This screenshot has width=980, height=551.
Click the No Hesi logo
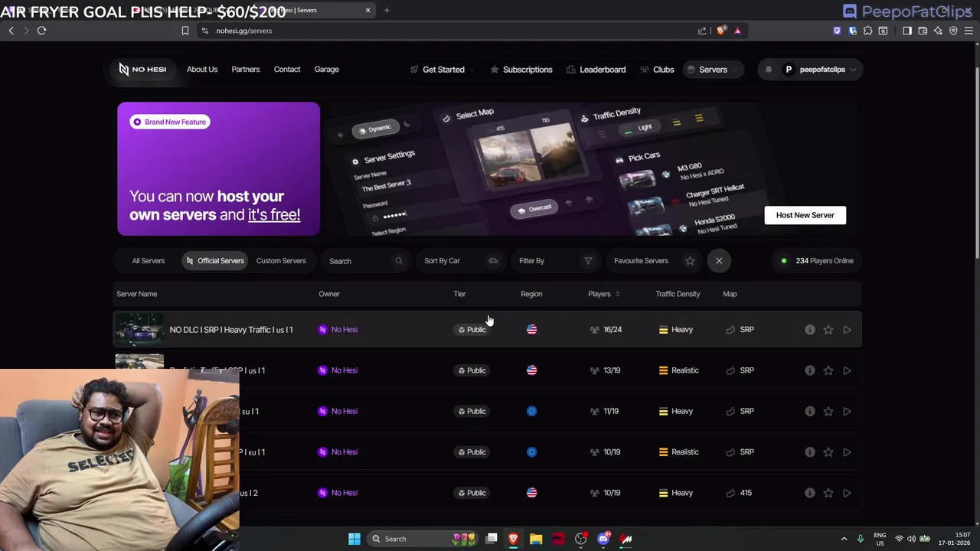142,69
